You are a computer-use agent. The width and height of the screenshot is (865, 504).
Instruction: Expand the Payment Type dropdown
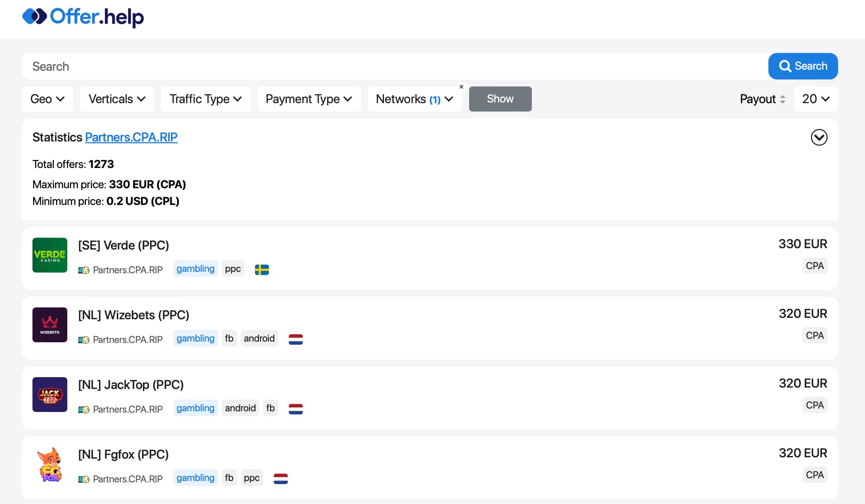pyautogui.click(x=309, y=99)
